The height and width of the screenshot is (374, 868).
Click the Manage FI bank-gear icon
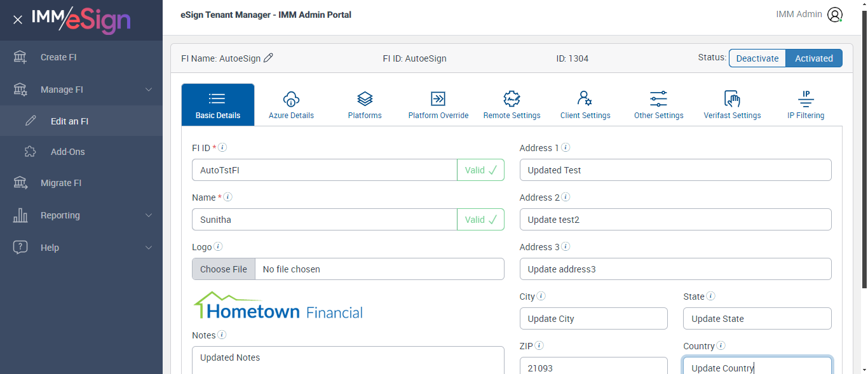click(20, 90)
